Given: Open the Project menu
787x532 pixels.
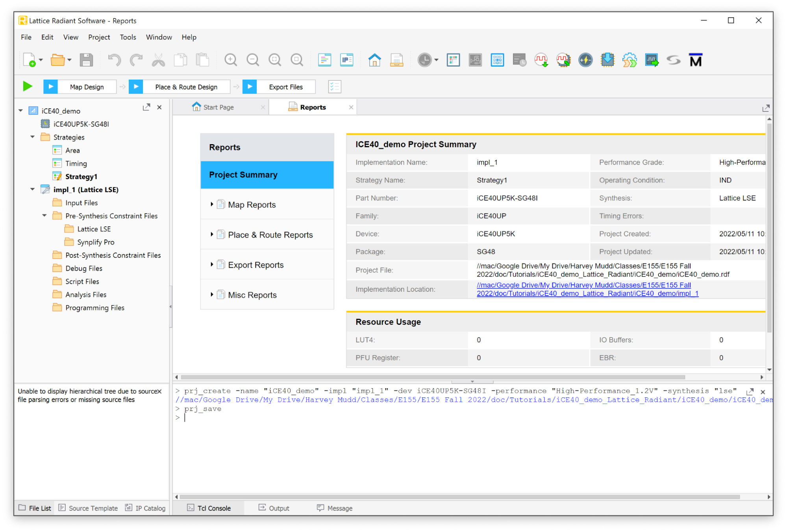Looking at the screenshot, I should 99,37.
